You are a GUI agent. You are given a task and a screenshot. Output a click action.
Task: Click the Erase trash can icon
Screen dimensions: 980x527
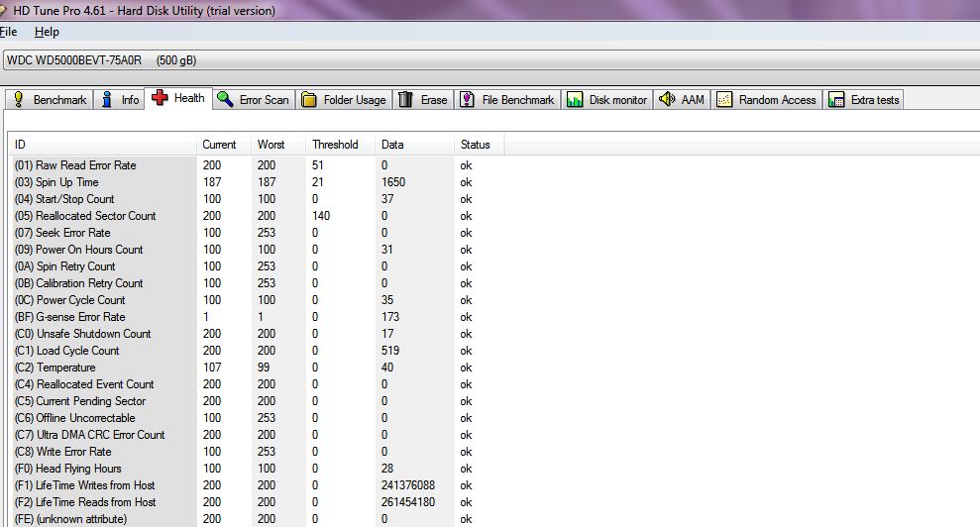click(x=406, y=100)
